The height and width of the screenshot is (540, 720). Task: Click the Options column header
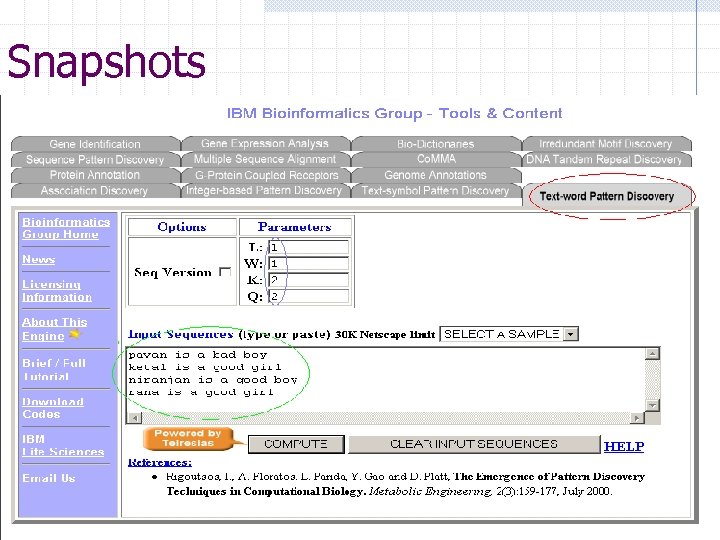(x=182, y=227)
